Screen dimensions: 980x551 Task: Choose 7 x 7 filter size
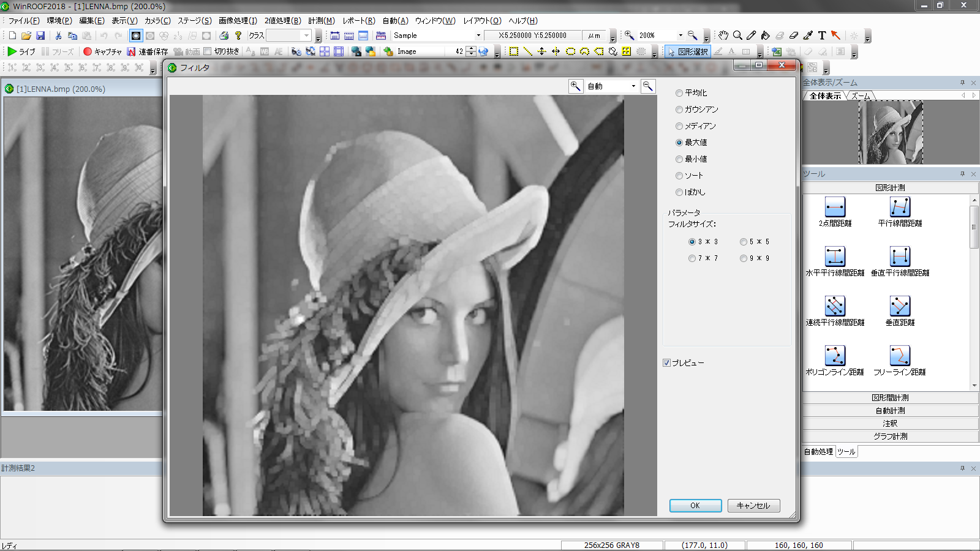(703, 258)
